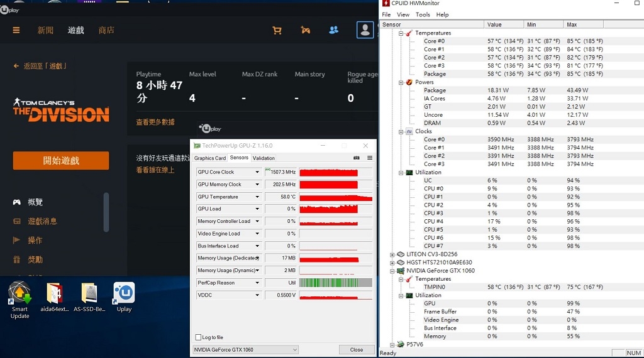Select the TMPIN0 temperature row

512,287
